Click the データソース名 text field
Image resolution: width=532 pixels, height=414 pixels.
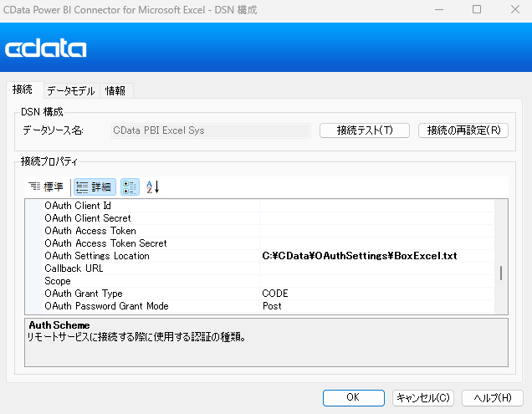tap(210, 130)
